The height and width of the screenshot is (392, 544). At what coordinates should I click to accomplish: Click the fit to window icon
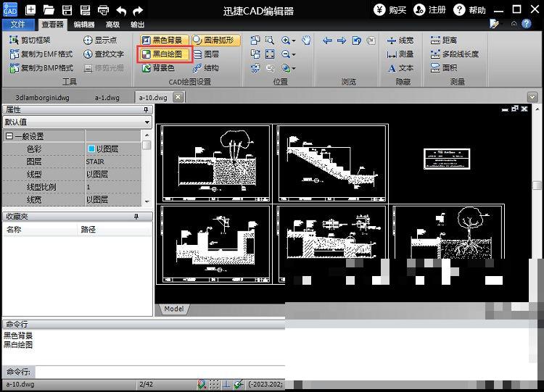click(270, 54)
